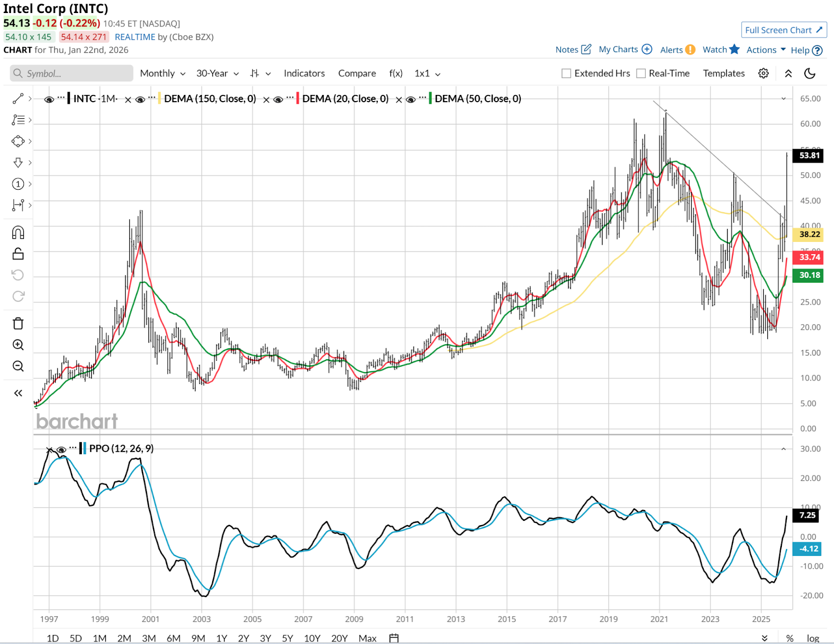Expand the 30-Year period dropdown
Viewport: 834px width, 644px height.
click(x=217, y=74)
